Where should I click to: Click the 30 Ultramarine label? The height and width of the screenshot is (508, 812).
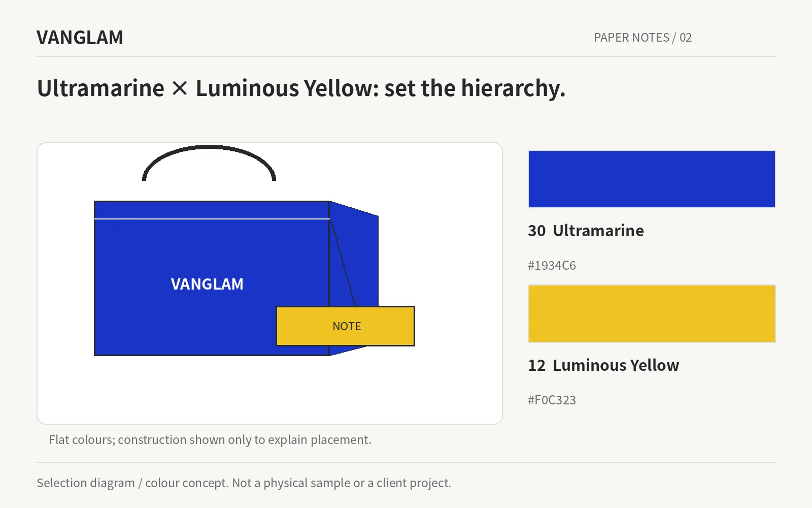586,231
